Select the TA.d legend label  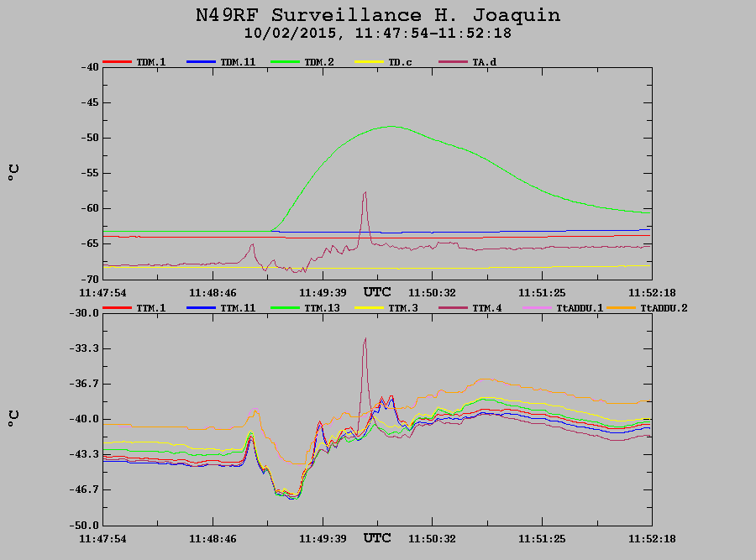pyautogui.click(x=484, y=62)
